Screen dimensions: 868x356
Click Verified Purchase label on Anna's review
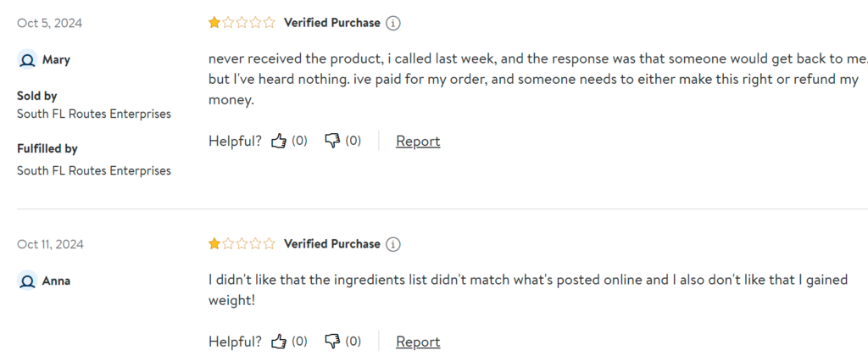(331, 244)
